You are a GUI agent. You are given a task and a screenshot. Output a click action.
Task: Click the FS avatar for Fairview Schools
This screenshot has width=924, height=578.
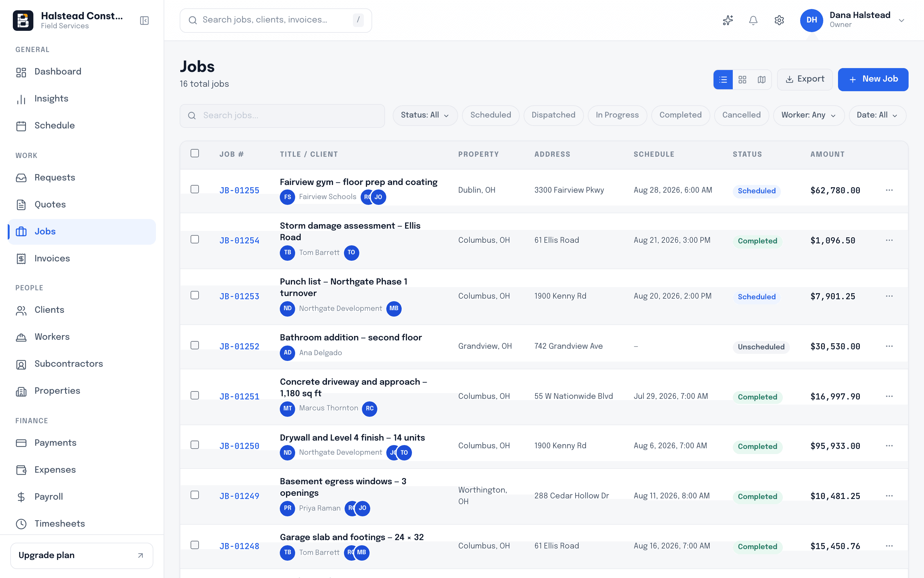coord(287,197)
